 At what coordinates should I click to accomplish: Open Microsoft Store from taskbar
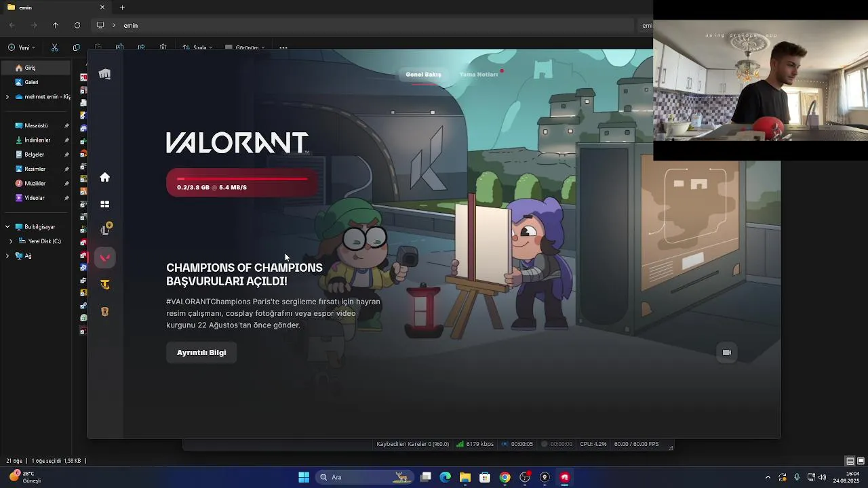point(485,477)
